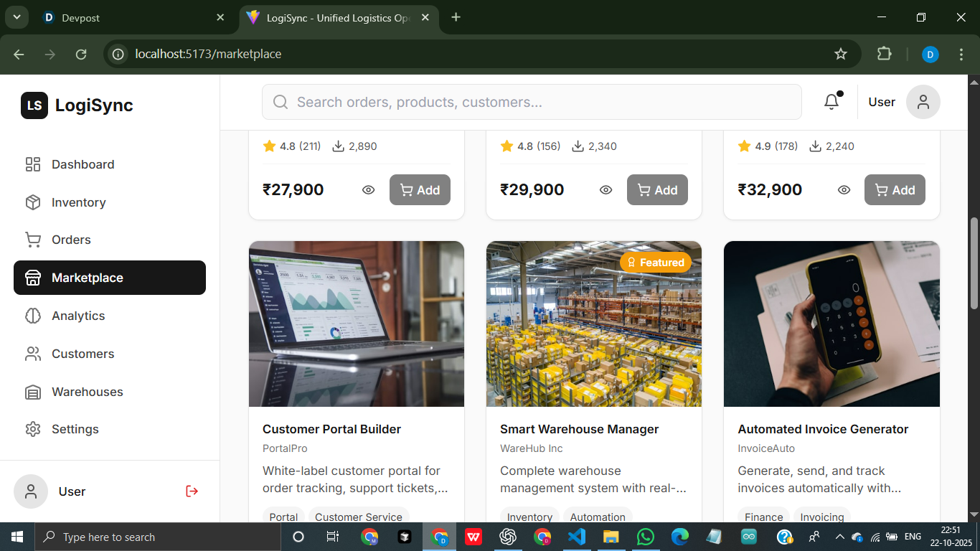Click the page vertical scrollbar

pyautogui.click(x=974, y=263)
